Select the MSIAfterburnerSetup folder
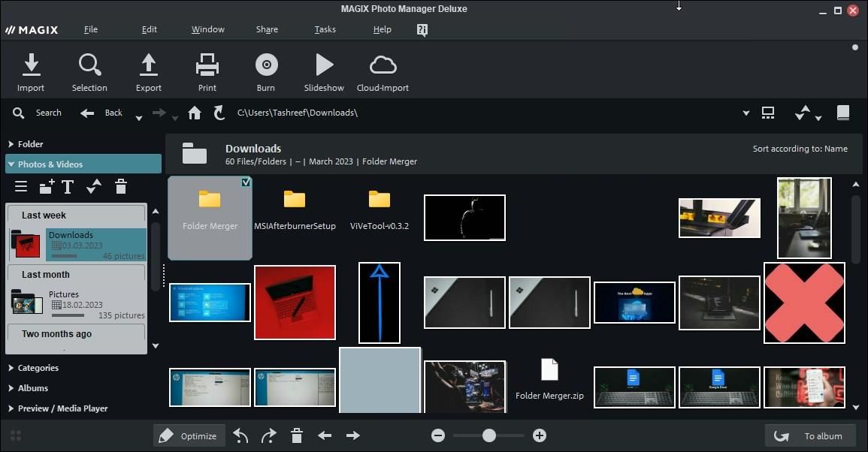 295,210
